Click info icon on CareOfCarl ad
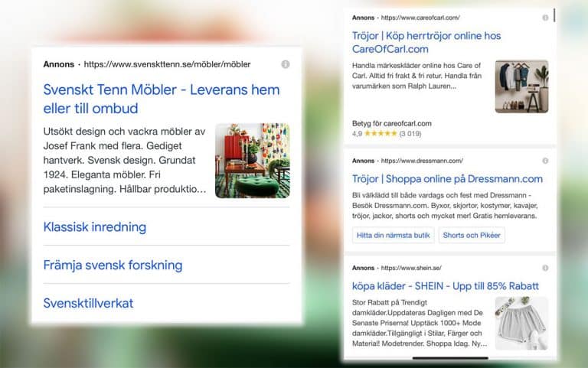The height and width of the screenshot is (368, 588). pos(545,18)
